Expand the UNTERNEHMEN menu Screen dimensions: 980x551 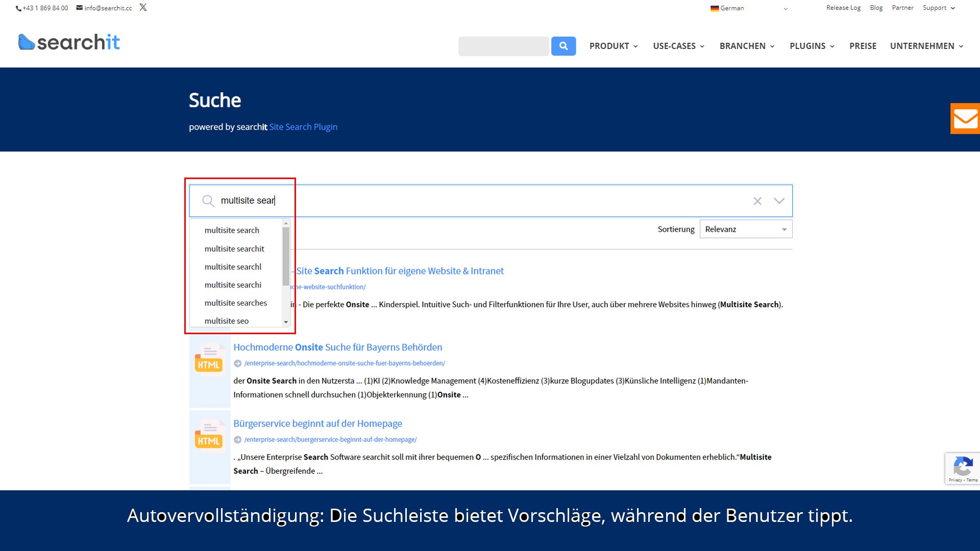click(x=927, y=46)
